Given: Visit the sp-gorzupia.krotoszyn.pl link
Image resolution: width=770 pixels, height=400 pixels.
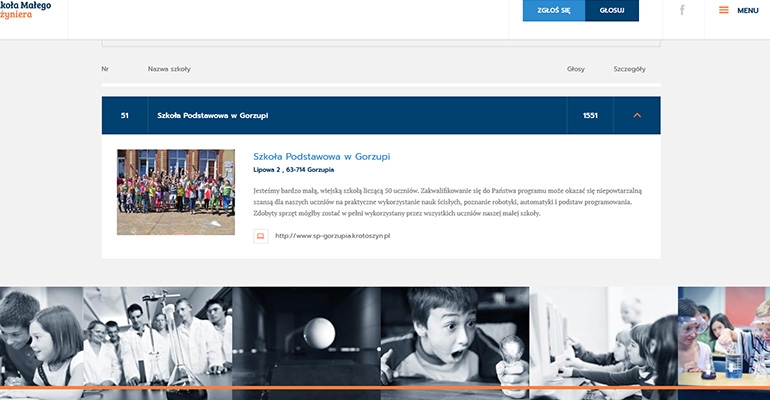Looking at the screenshot, I should click(x=332, y=236).
